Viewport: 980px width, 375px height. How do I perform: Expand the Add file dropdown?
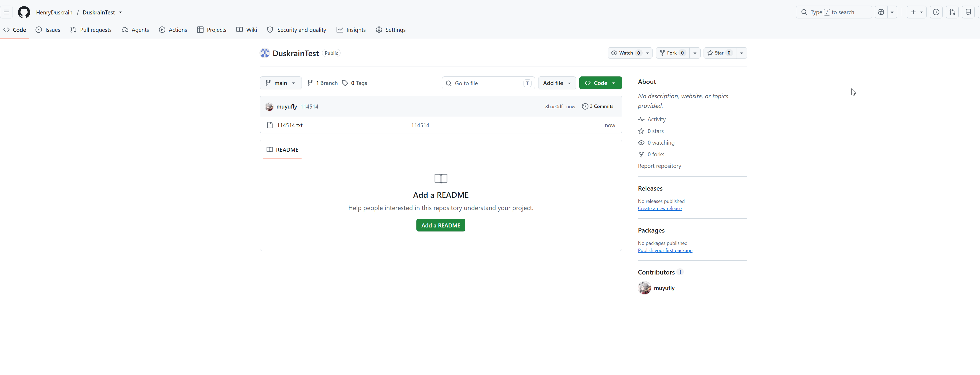point(557,83)
